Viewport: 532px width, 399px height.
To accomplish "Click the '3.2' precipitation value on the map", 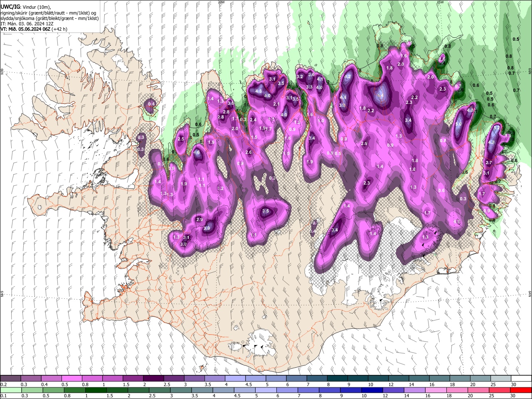I will [300, 76].
